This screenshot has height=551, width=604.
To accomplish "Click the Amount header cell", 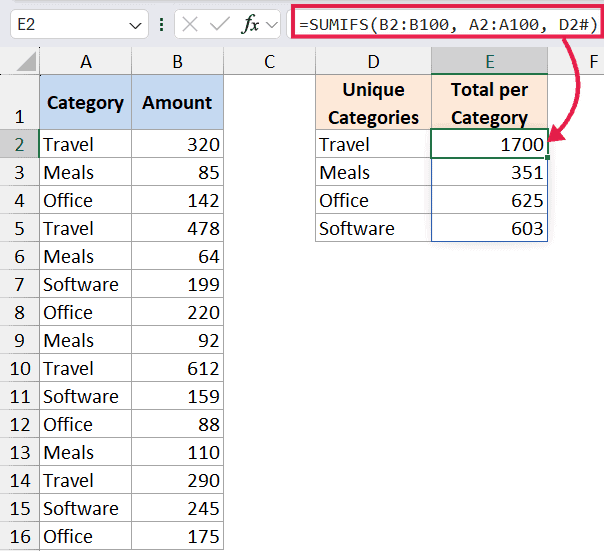I will click(x=177, y=102).
